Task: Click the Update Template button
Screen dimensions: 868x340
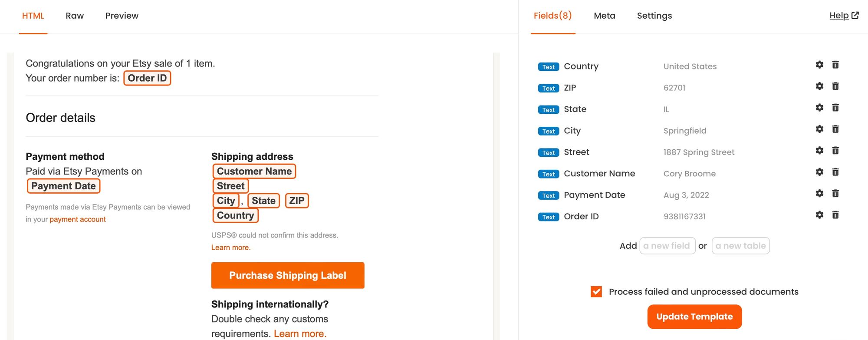Action: pos(694,317)
